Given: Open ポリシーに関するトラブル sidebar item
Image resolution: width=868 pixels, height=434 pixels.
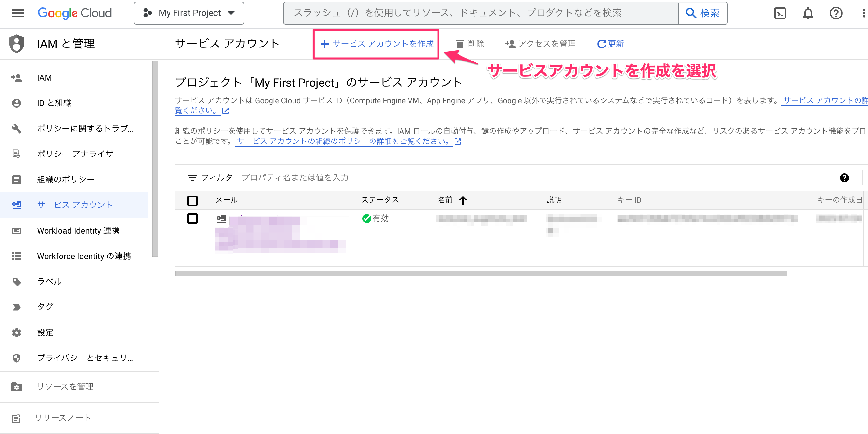Looking at the screenshot, I should 74,129.
